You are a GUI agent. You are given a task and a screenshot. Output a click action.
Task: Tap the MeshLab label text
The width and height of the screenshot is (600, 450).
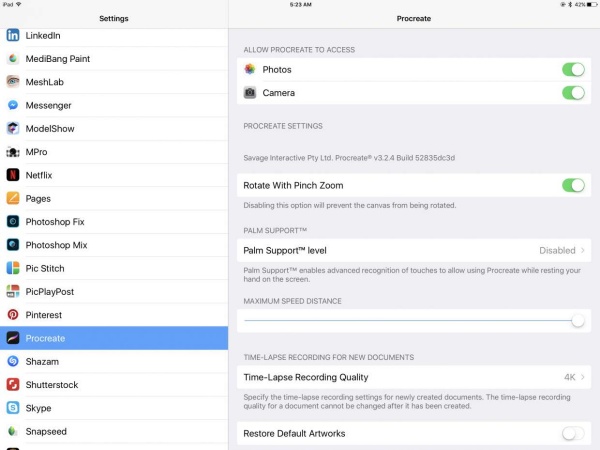coord(44,82)
